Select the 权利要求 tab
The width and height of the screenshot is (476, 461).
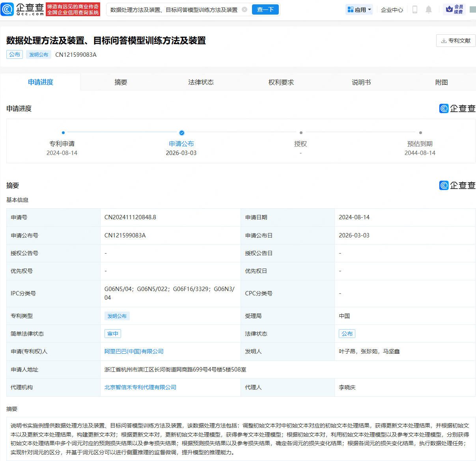click(281, 82)
